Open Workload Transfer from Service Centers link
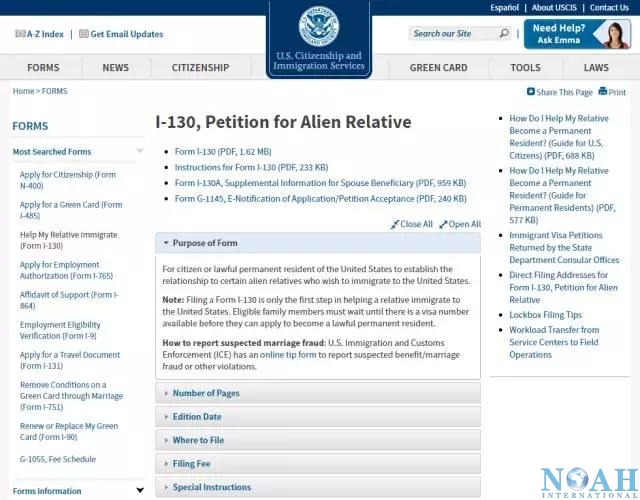 click(x=554, y=342)
